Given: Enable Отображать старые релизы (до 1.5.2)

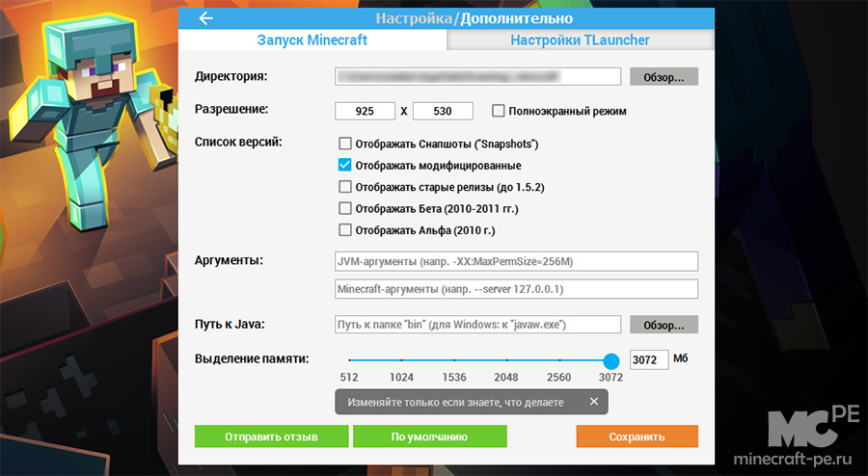Looking at the screenshot, I should (345, 187).
